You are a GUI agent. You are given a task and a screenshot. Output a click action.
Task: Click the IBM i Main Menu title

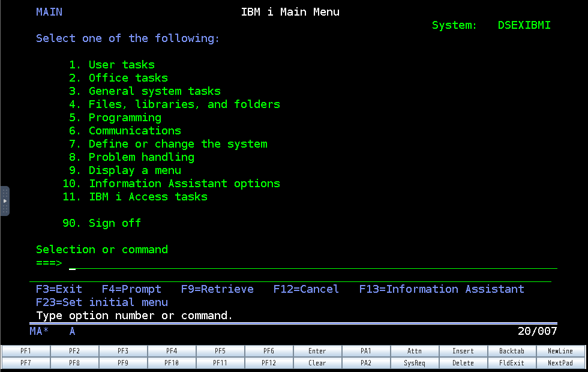pyautogui.click(x=290, y=12)
